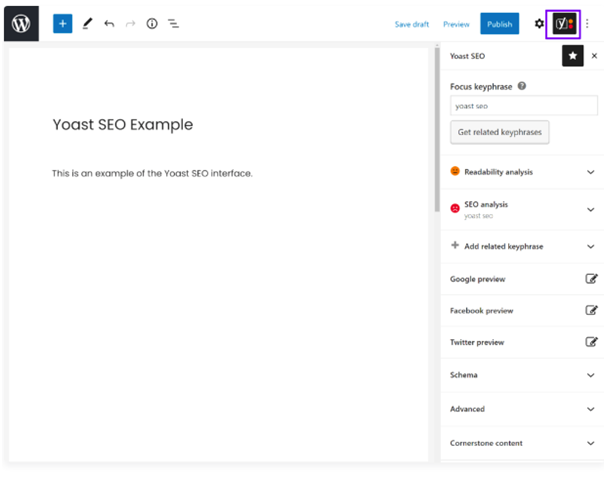
Task: Edit the Facebook preview
Action: (591, 310)
